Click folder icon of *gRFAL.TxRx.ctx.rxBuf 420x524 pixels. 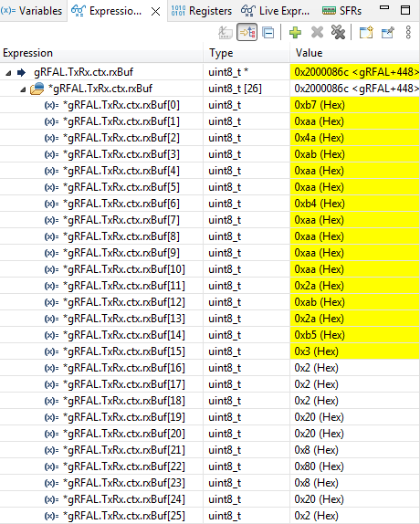click(x=37, y=89)
